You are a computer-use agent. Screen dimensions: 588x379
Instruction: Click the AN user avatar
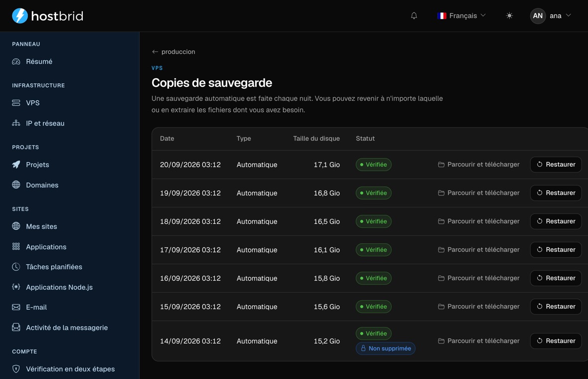tap(538, 16)
